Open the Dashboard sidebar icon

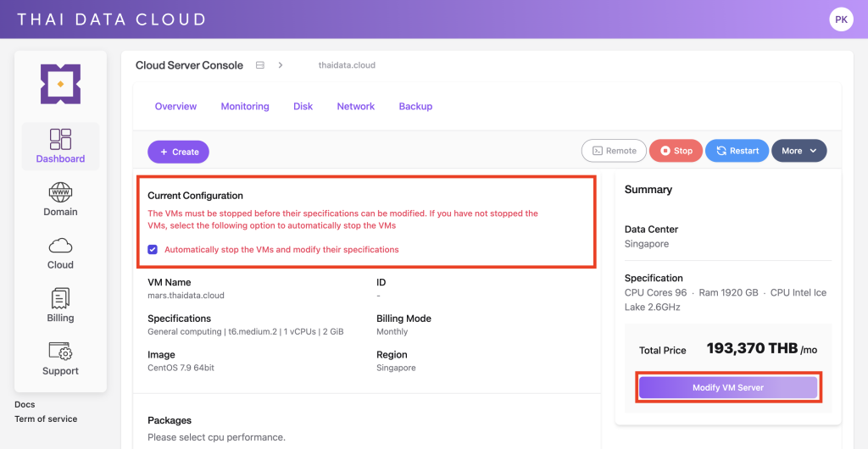(x=60, y=139)
